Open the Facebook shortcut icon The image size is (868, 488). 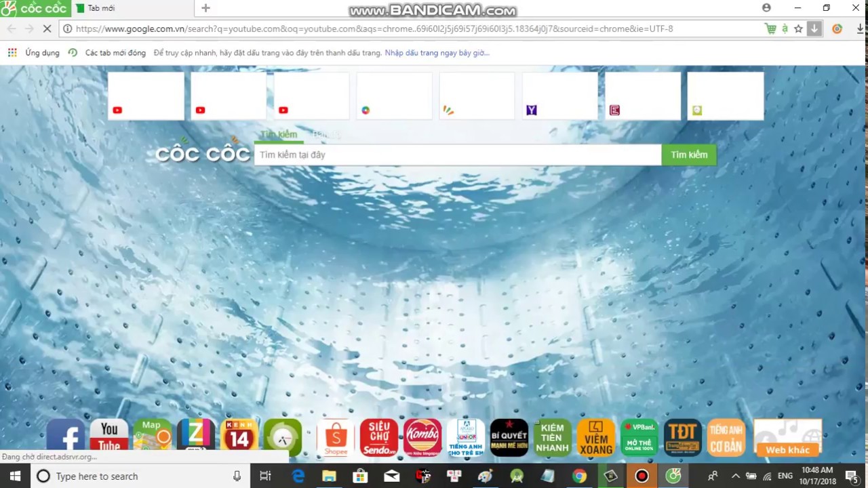click(66, 437)
